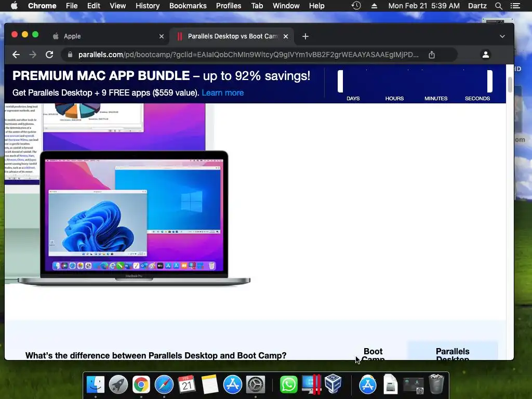Open Finder from the Dock
Image resolution: width=532 pixels, height=399 pixels.
coord(96,384)
